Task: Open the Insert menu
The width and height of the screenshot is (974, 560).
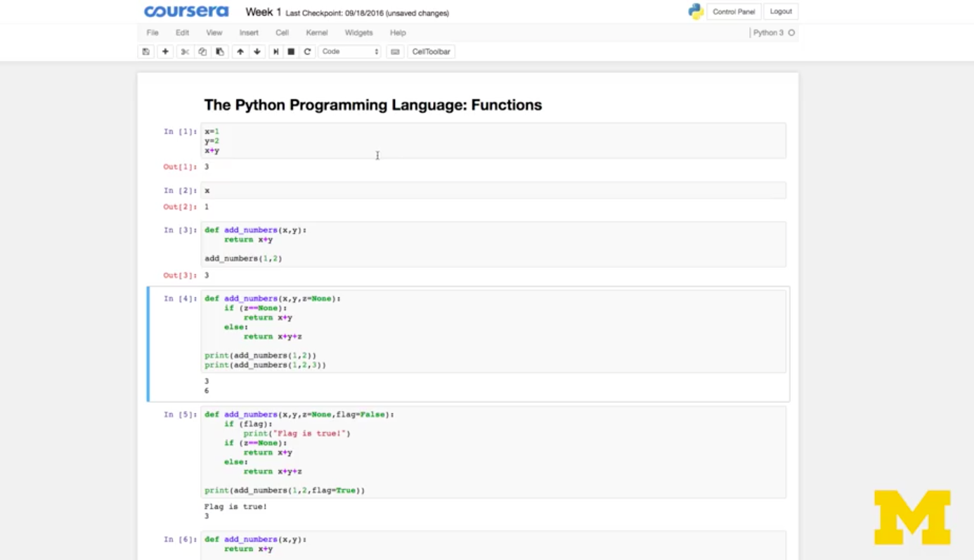Action: pos(249,32)
